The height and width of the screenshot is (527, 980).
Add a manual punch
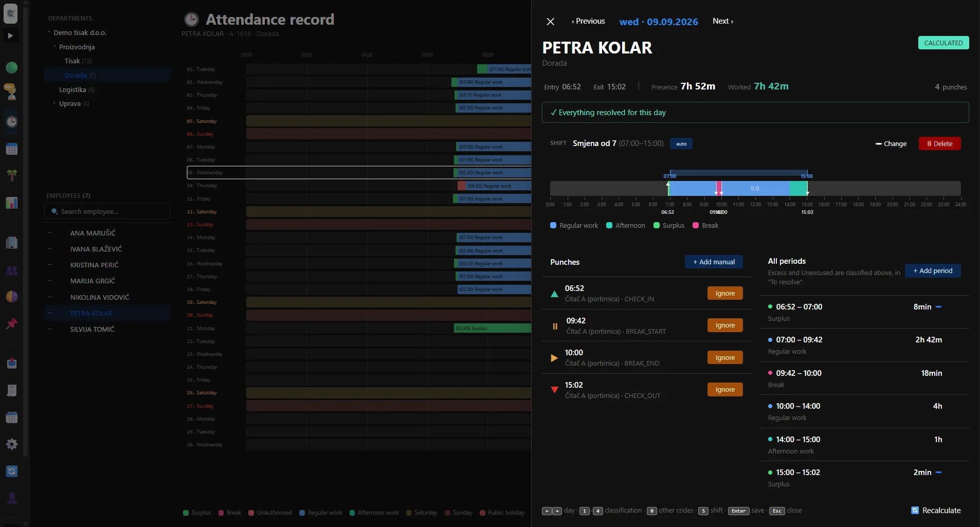tap(714, 262)
